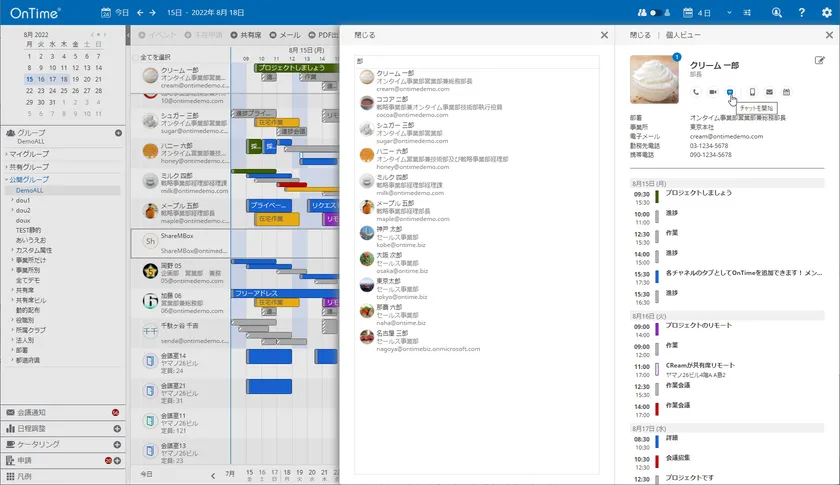Expand the 共有グループ section
This screenshot has height=485, width=840.
(x=6, y=167)
